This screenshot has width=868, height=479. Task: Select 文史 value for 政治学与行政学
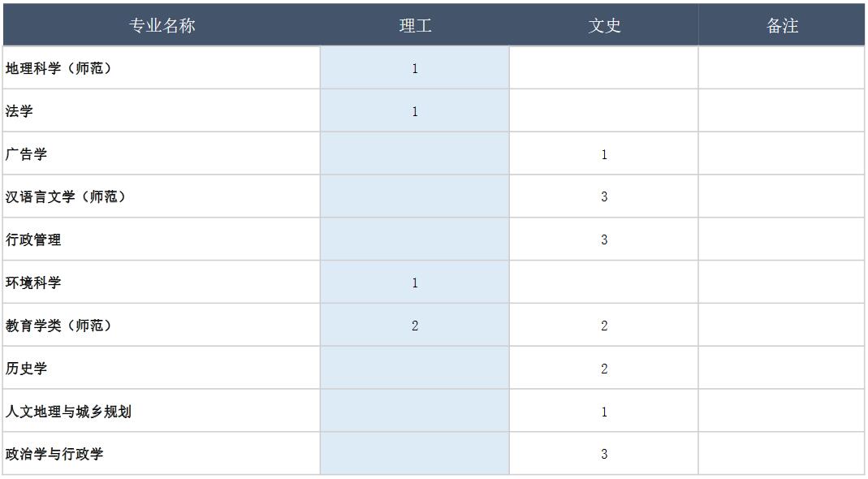[604, 454]
